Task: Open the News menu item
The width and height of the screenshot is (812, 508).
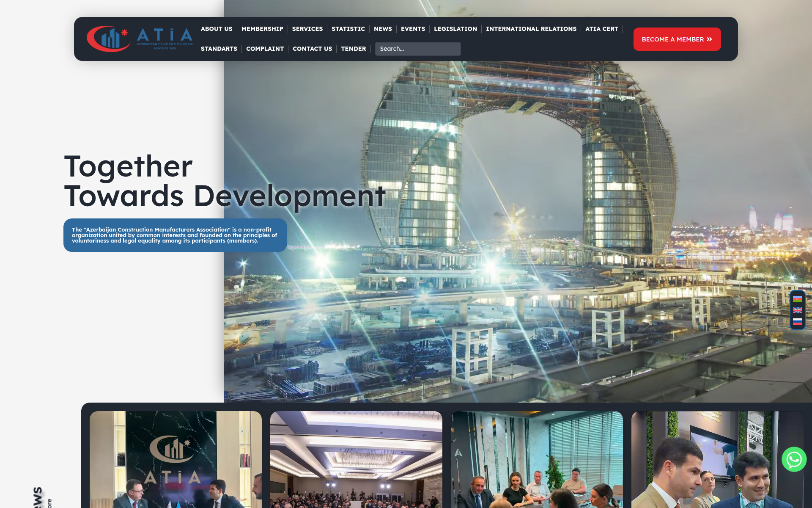Action: tap(383, 29)
